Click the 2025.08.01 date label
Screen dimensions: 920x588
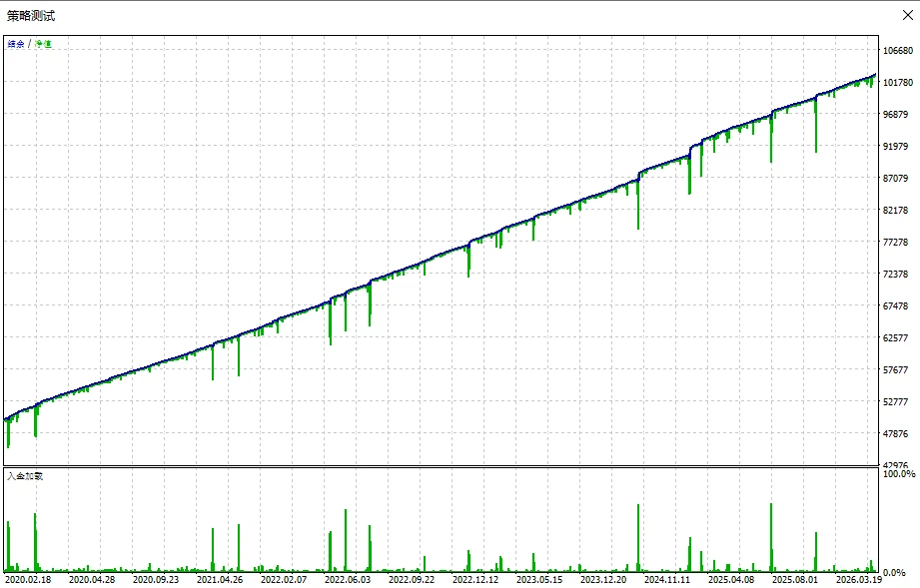point(795,580)
